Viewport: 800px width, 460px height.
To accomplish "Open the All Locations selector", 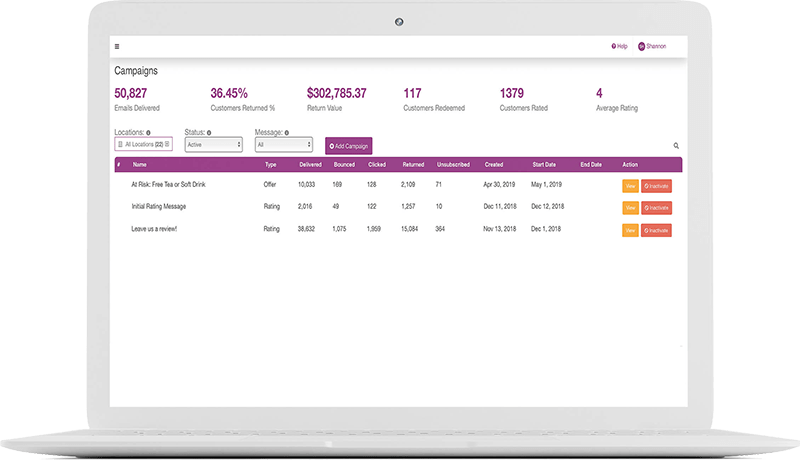I will (x=144, y=144).
